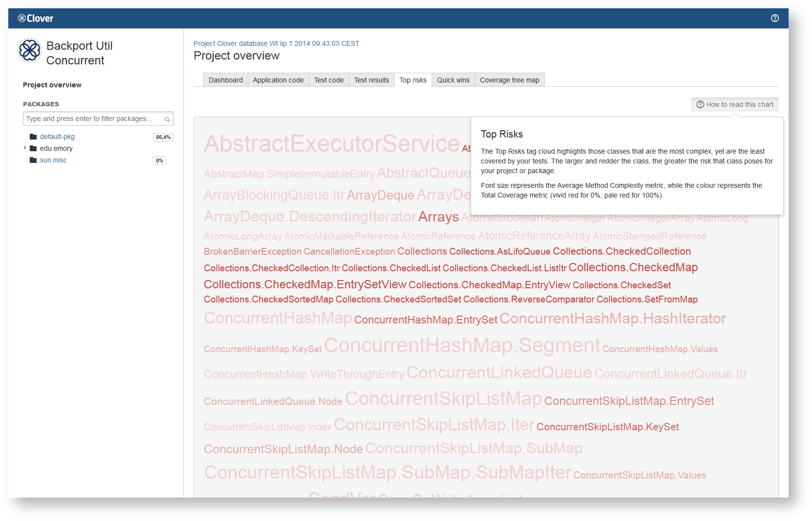812x521 pixels.
Task: Open ConcurrentSkipListMap.EntrySet class link
Action: click(x=629, y=401)
